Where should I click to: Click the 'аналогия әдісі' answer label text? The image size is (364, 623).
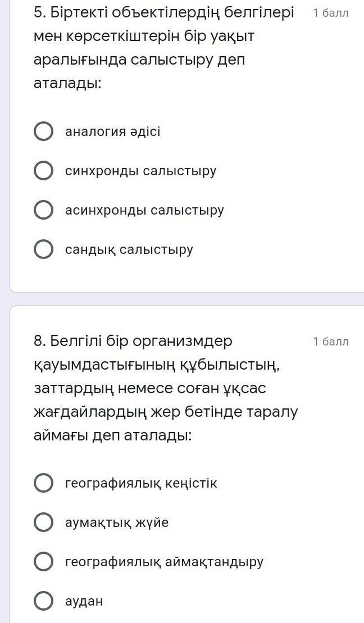pyautogui.click(x=113, y=131)
